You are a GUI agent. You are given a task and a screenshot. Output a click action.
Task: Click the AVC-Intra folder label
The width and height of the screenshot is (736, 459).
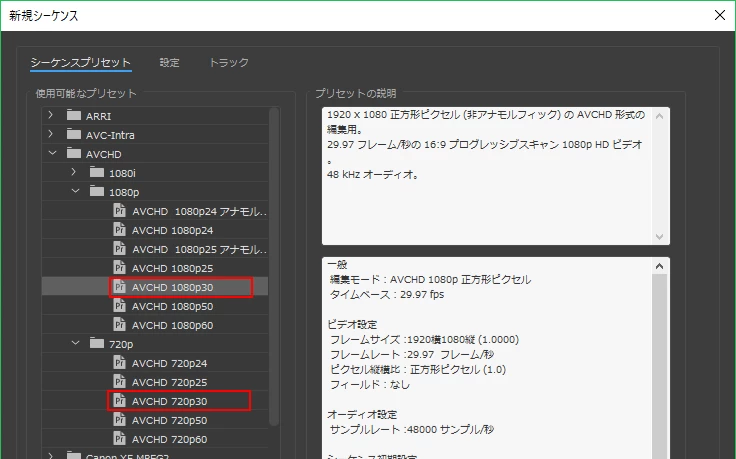(110, 135)
